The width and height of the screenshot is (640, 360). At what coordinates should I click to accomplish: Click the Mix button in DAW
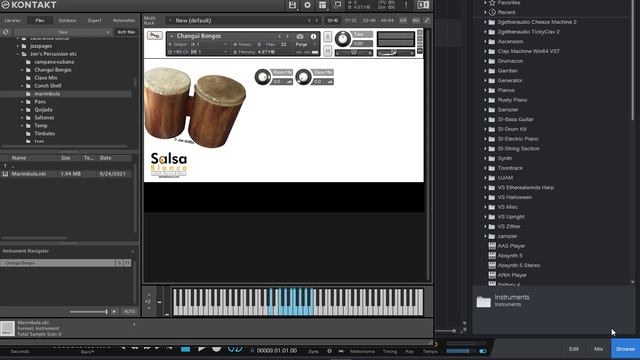[598, 349]
